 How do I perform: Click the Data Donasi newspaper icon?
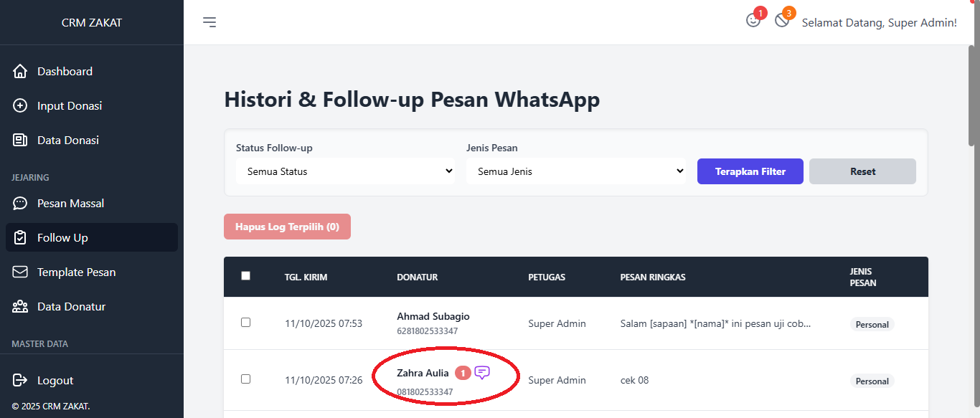tap(21, 141)
